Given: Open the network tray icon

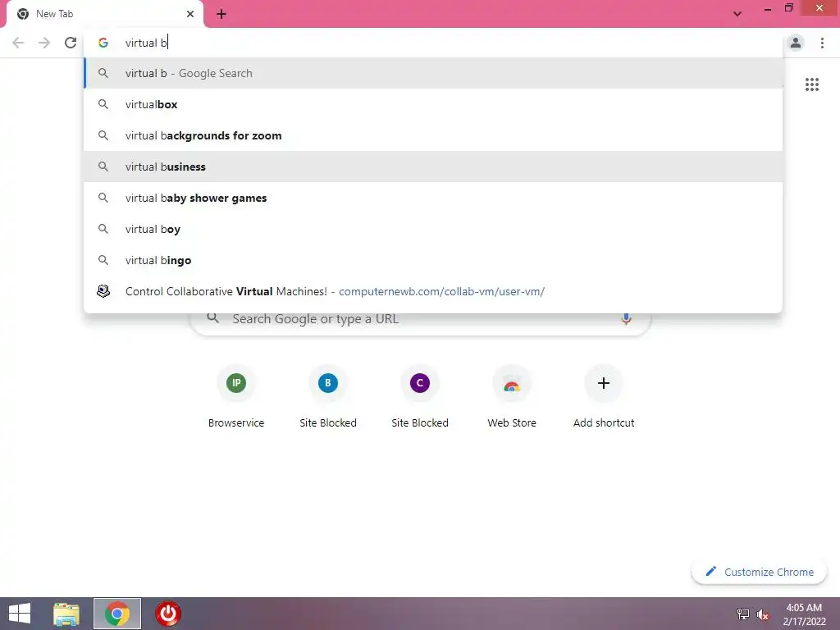Looking at the screenshot, I should pyautogui.click(x=743, y=614).
